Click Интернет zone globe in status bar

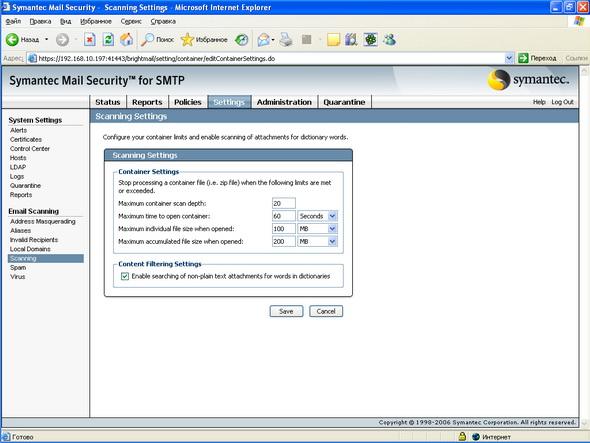pos(476,437)
